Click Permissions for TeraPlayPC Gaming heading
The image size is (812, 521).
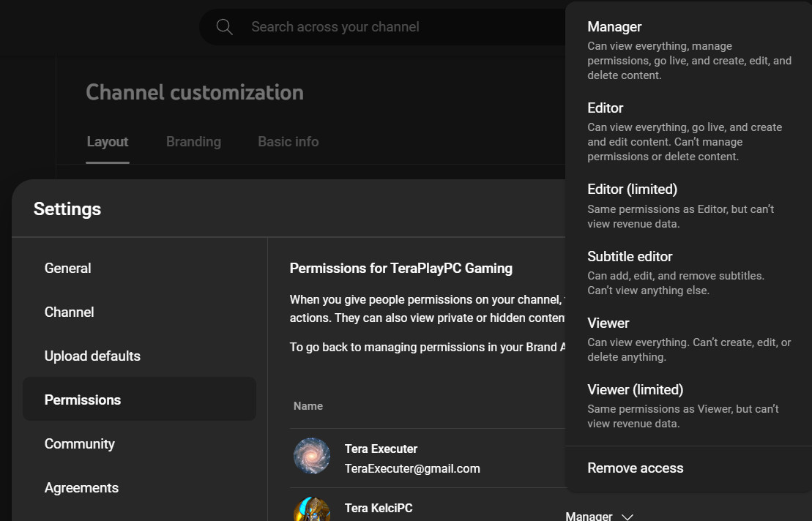coord(401,269)
